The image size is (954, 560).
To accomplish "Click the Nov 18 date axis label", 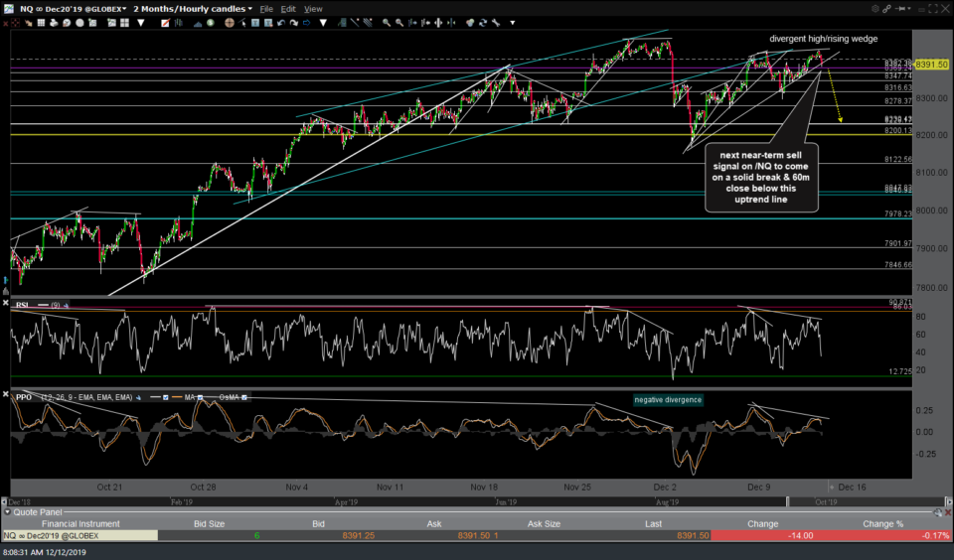I will coord(484,488).
